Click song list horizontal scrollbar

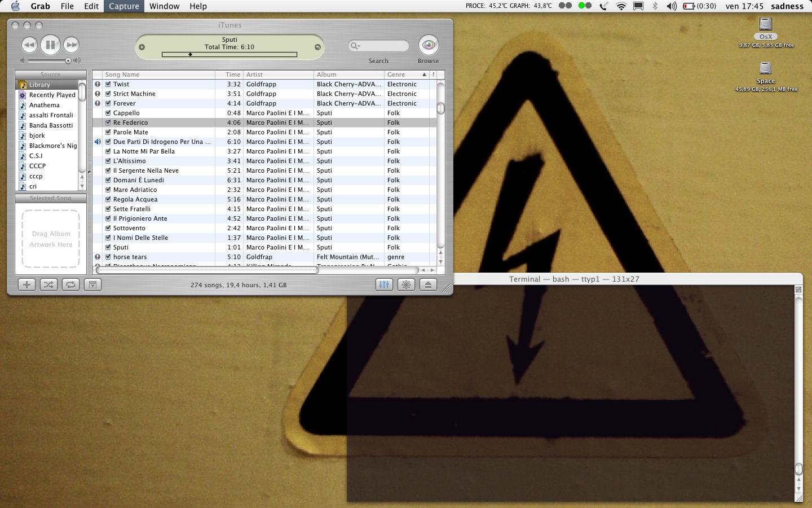point(207,270)
